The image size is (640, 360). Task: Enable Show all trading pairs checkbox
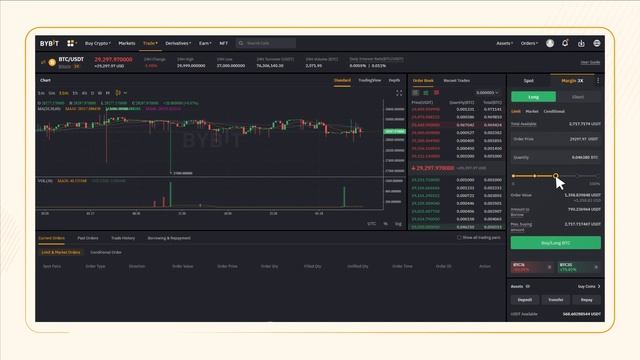point(459,238)
